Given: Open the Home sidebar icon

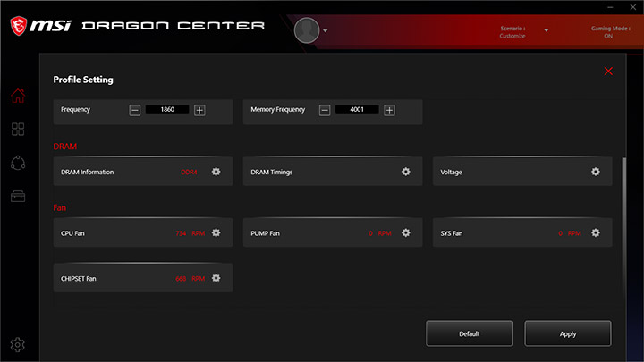Looking at the screenshot, I should click(18, 96).
